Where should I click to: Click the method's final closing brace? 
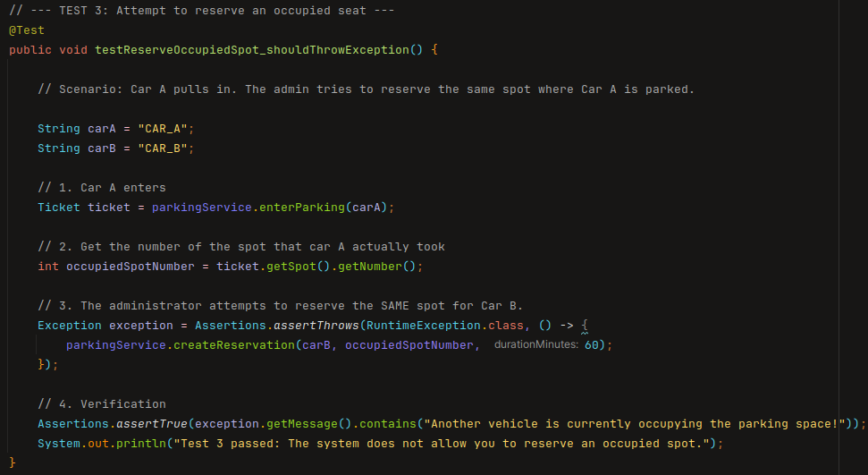[13, 462]
